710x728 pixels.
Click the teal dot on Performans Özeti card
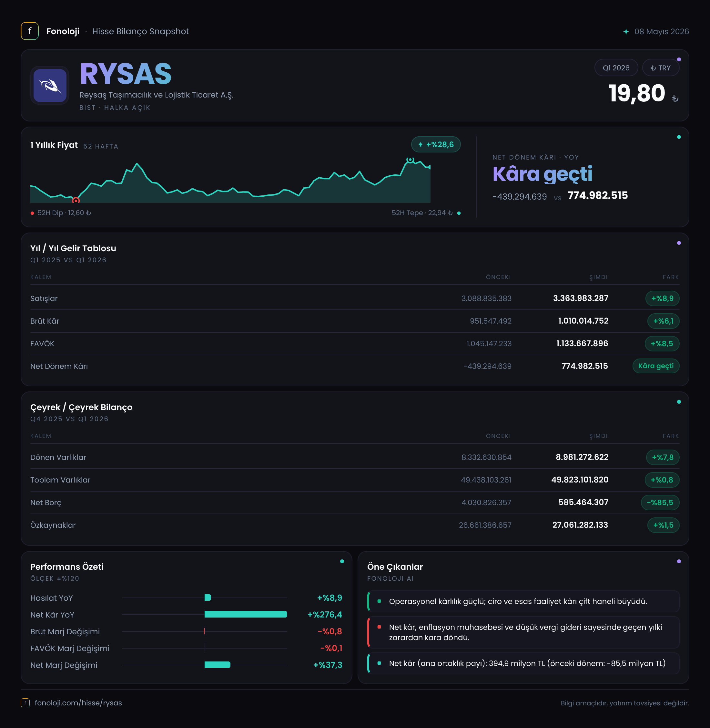[x=342, y=561]
